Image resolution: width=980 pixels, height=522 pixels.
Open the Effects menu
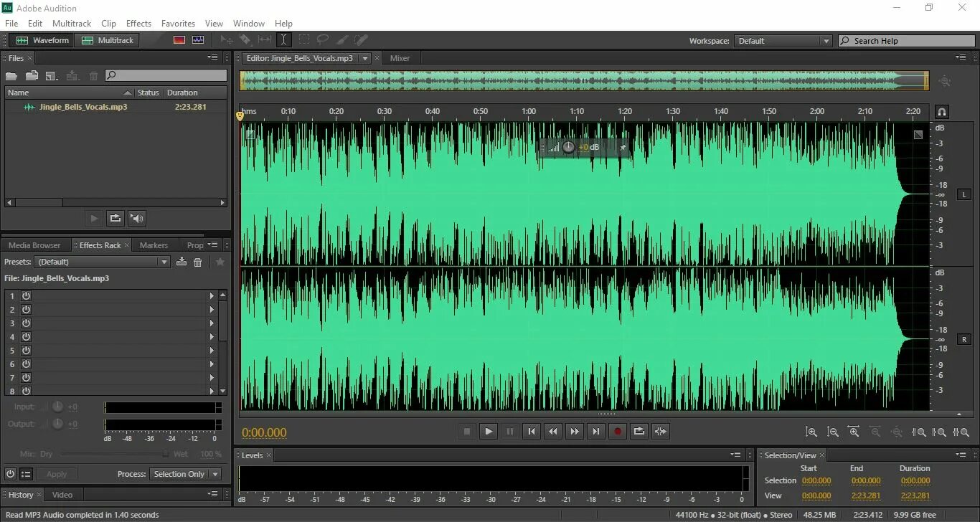tap(138, 23)
